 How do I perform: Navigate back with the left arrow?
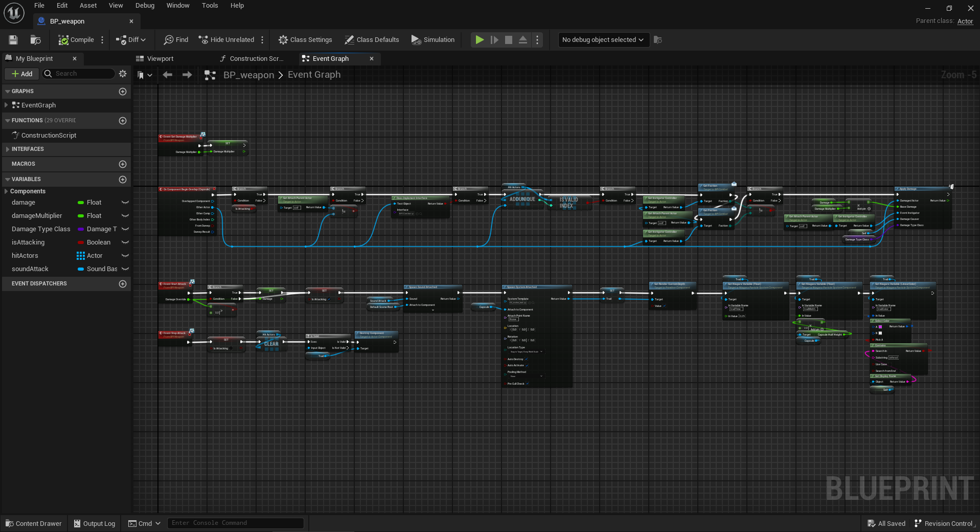click(x=167, y=75)
